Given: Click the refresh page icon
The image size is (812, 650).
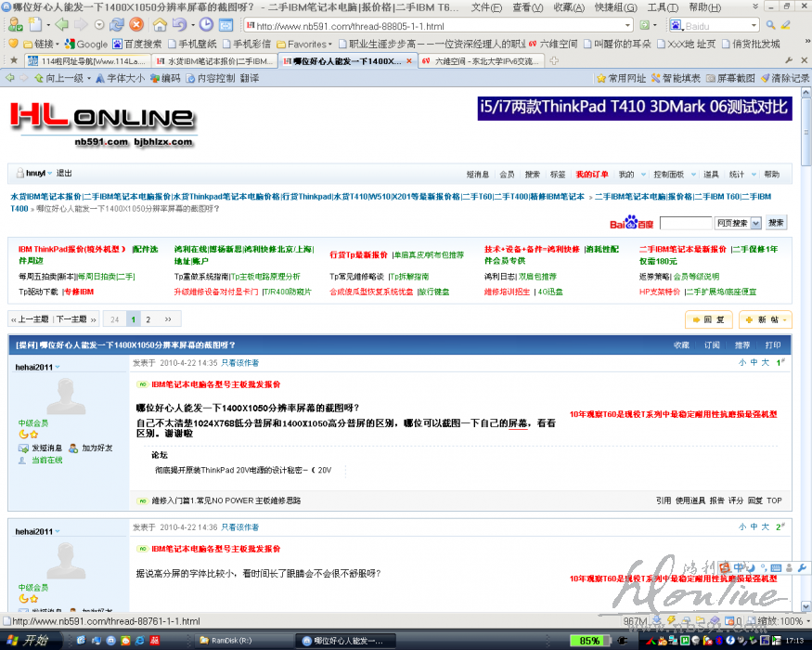Looking at the screenshot, I should pyautogui.click(x=115, y=25).
